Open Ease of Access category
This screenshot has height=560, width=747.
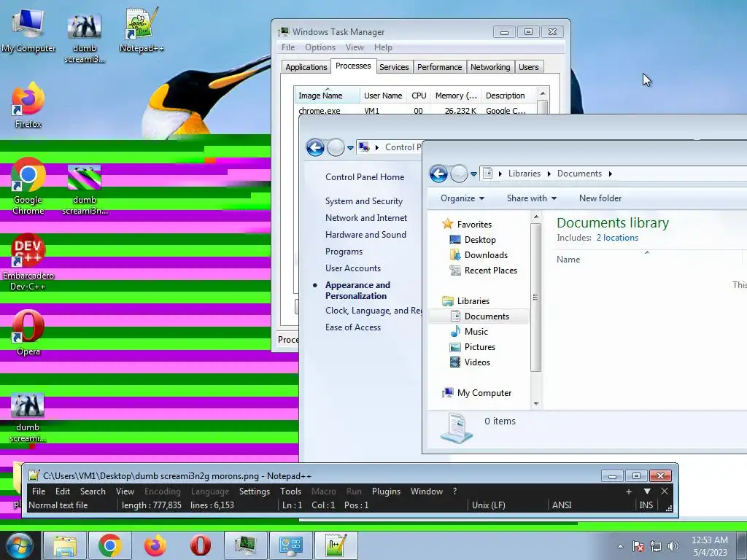tap(352, 327)
